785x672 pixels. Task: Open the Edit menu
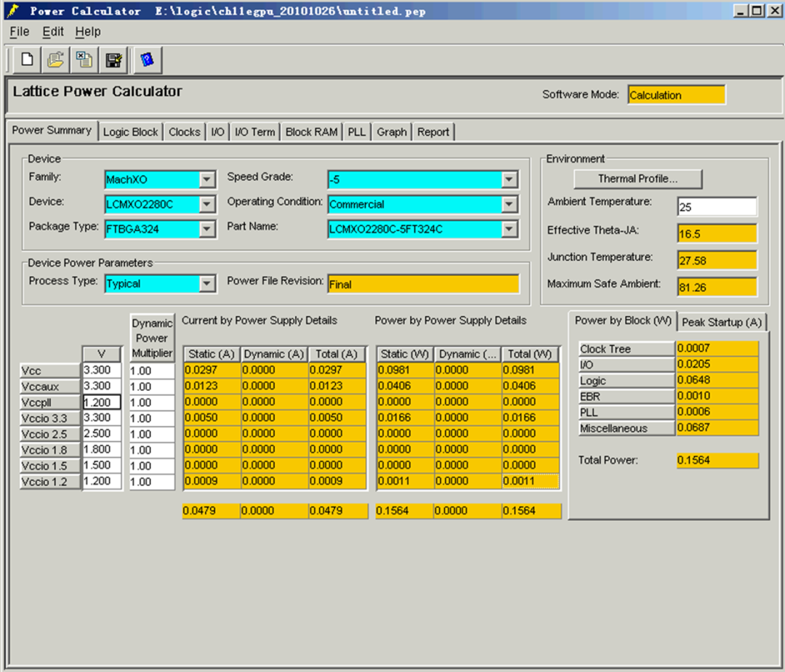pos(52,32)
